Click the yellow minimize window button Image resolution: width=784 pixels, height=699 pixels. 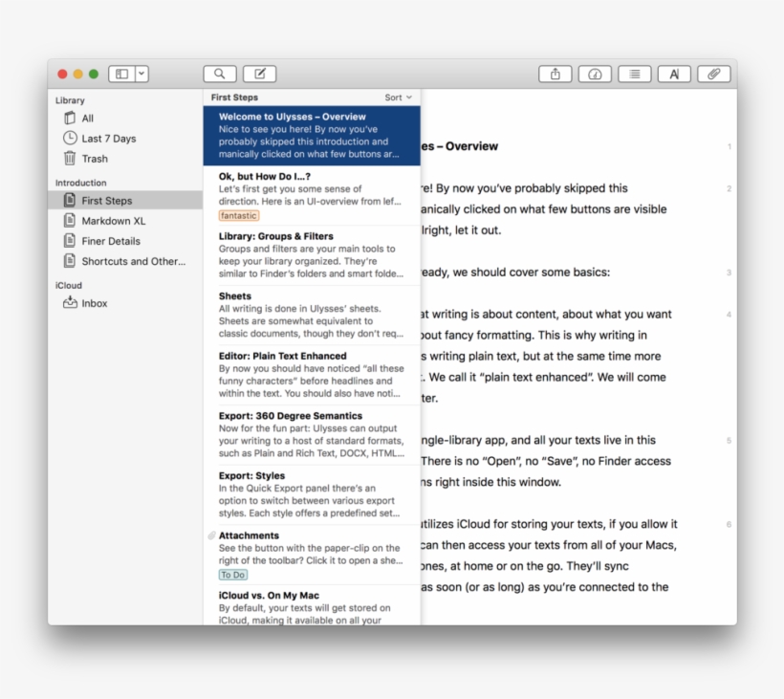(78, 74)
